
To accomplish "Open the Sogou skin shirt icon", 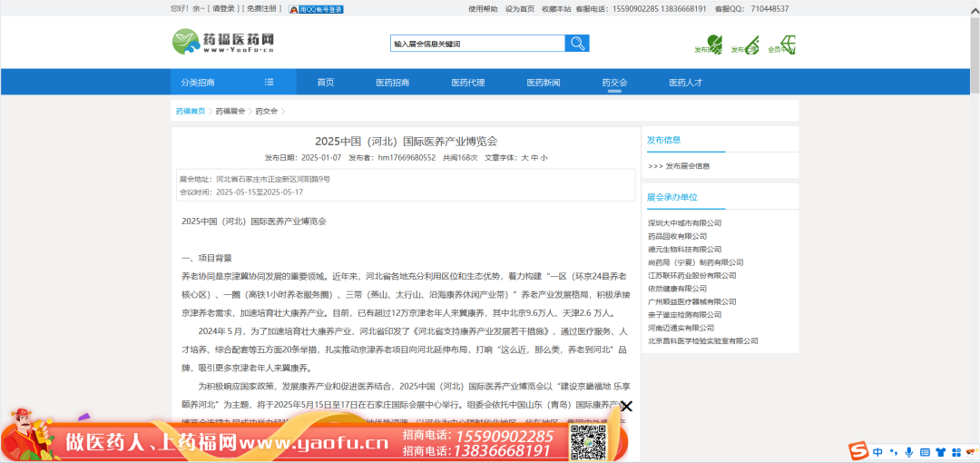I will [x=940, y=451].
